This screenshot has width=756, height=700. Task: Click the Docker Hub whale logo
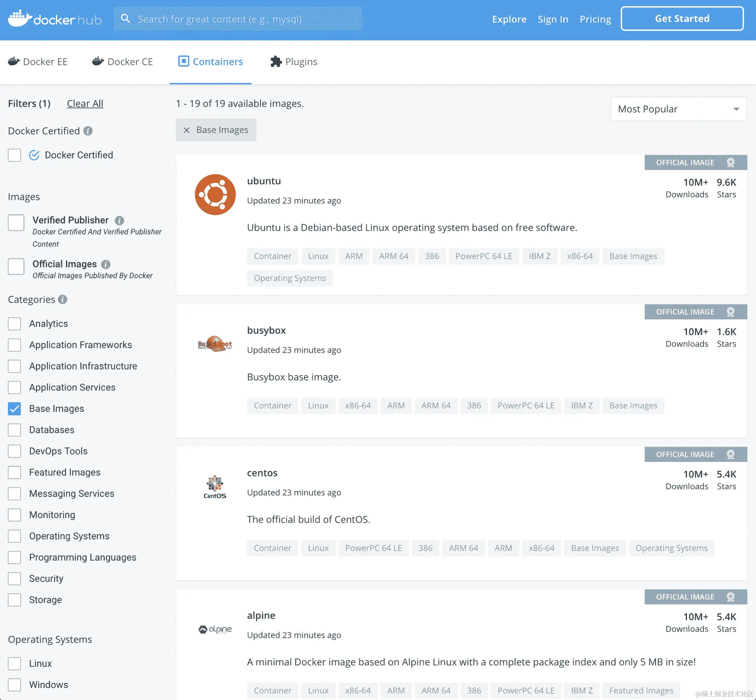coord(20,19)
